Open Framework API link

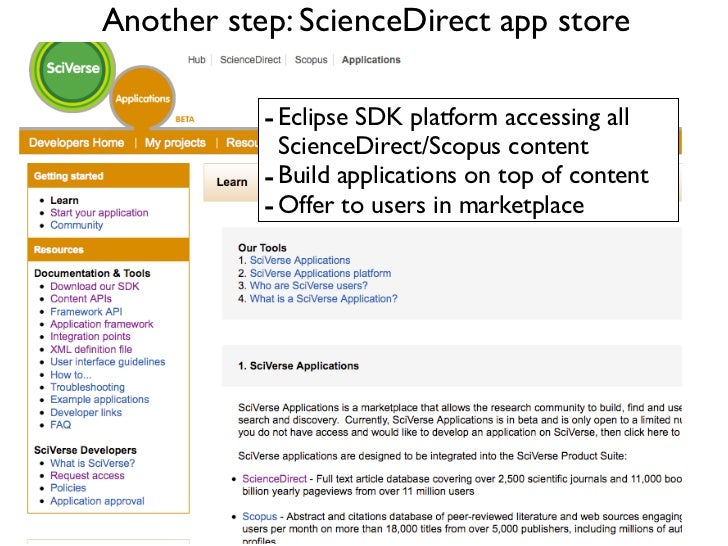click(x=86, y=312)
